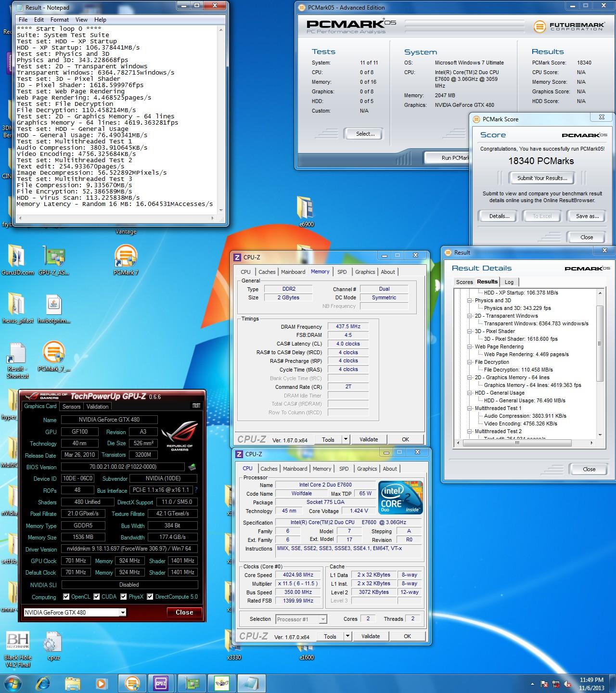Select the PCMark 7 desktop shortcut
Screen dimensions: 616x693
[126, 260]
